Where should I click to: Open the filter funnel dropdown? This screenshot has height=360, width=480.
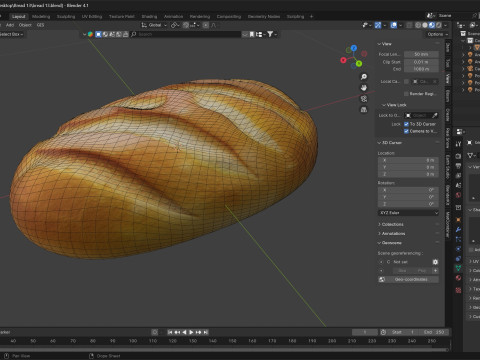272,34
